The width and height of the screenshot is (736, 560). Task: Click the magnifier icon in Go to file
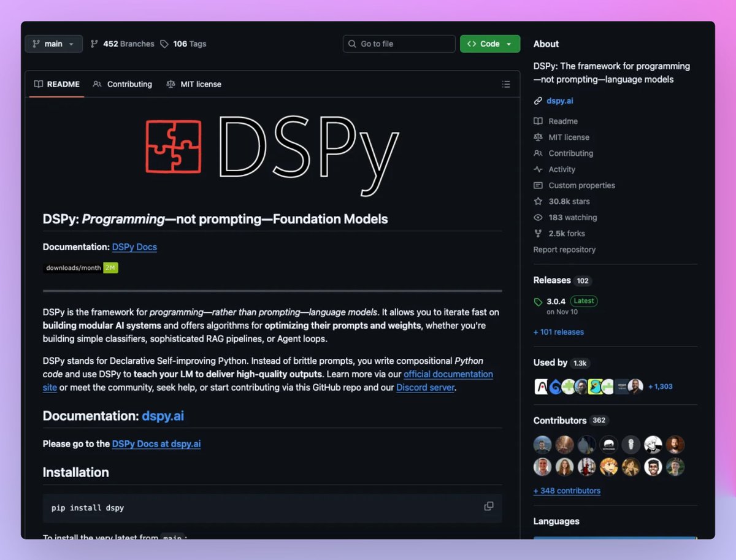[x=352, y=44]
